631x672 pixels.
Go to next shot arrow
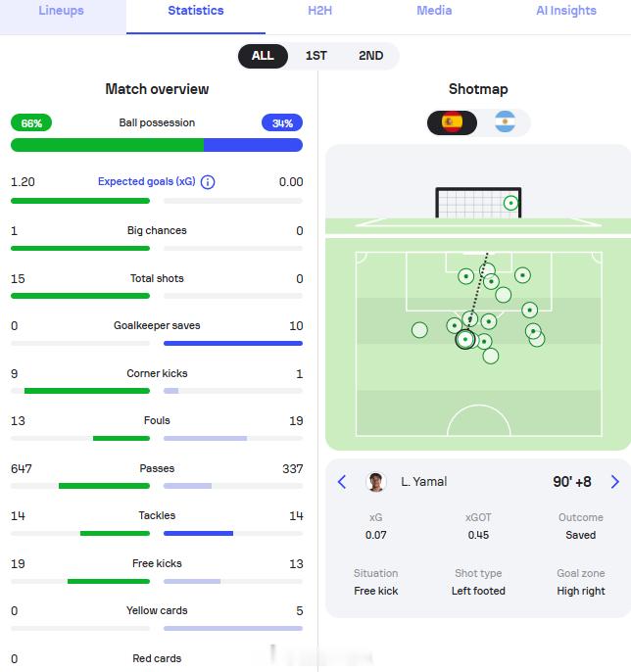click(x=614, y=482)
